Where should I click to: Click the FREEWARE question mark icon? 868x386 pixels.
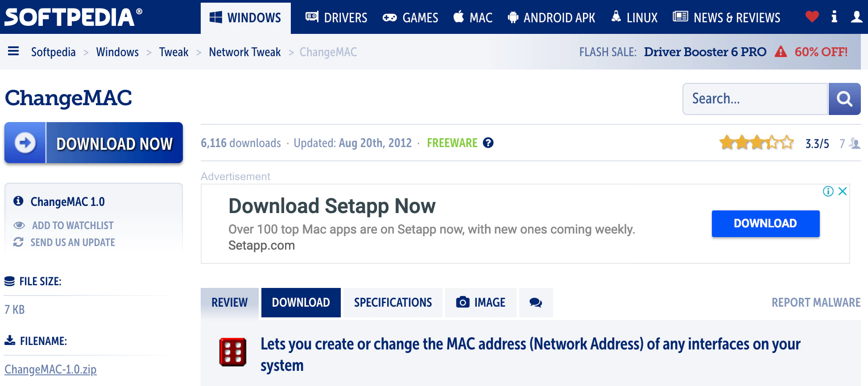coord(488,143)
